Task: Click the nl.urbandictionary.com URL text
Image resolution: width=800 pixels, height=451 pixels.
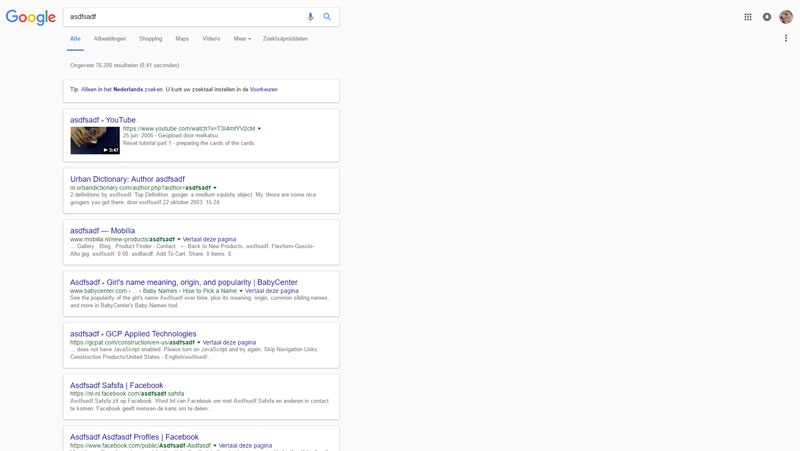Action: (x=140, y=188)
